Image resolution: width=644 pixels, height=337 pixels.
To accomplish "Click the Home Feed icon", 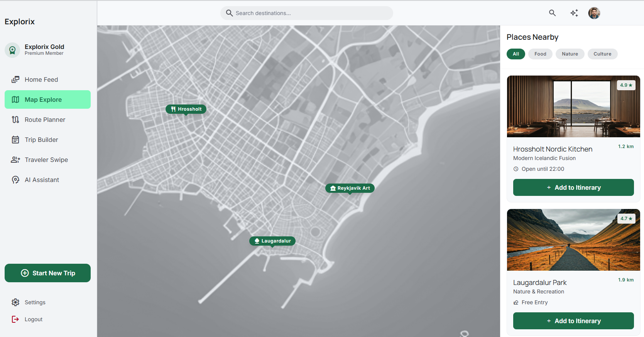I will [15, 79].
